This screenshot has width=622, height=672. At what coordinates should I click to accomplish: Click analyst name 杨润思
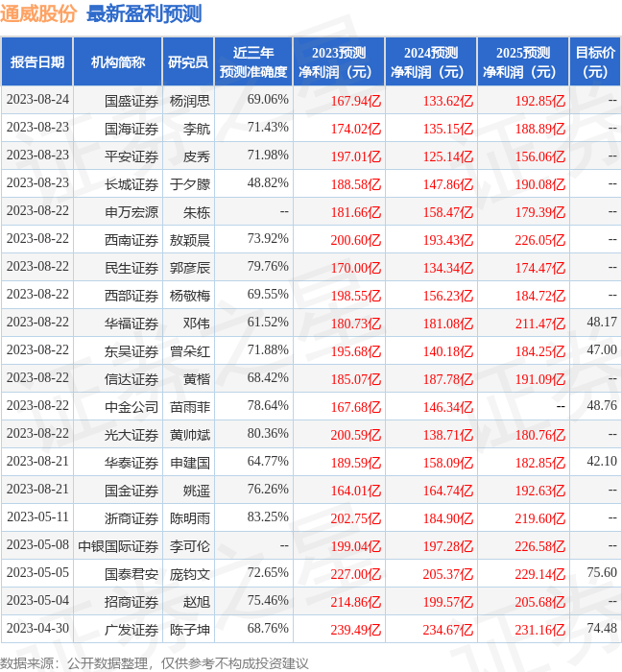(190, 101)
